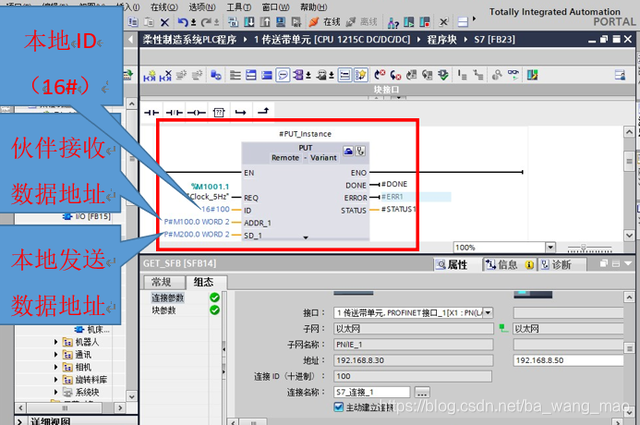Select 连接参数 in the configuration list
Image resolution: width=640 pixels, height=425 pixels.
click(168, 298)
